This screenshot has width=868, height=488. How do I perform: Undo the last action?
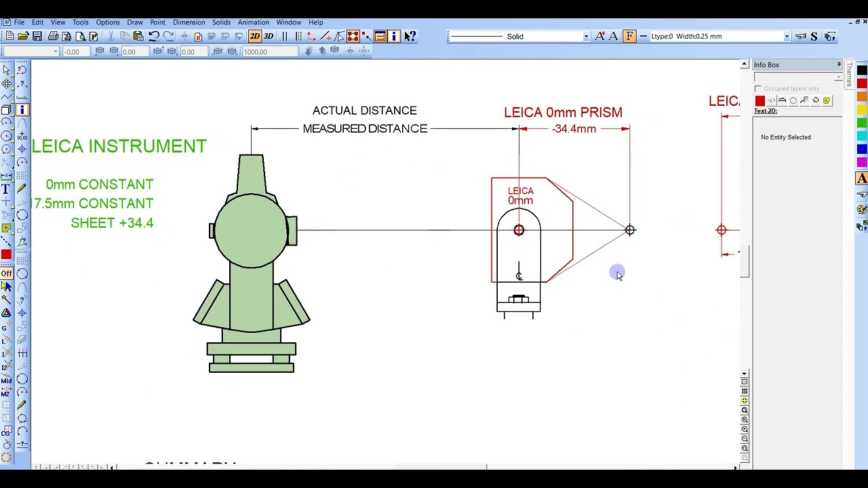pos(154,36)
